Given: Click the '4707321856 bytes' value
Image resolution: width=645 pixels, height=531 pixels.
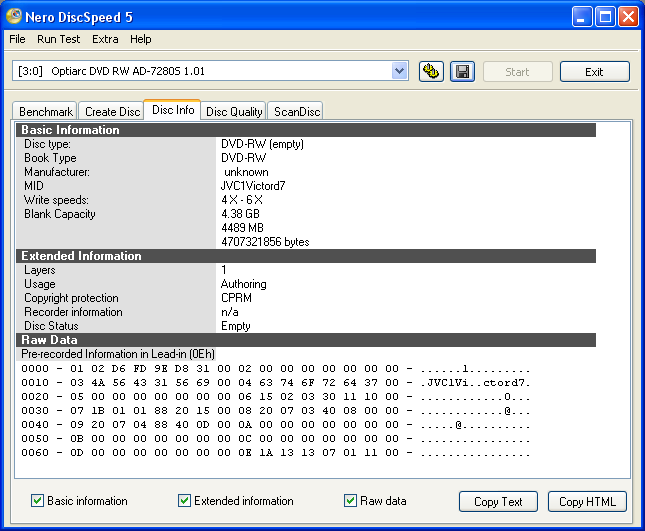Looking at the screenshot, I should (x=265, y=242).
